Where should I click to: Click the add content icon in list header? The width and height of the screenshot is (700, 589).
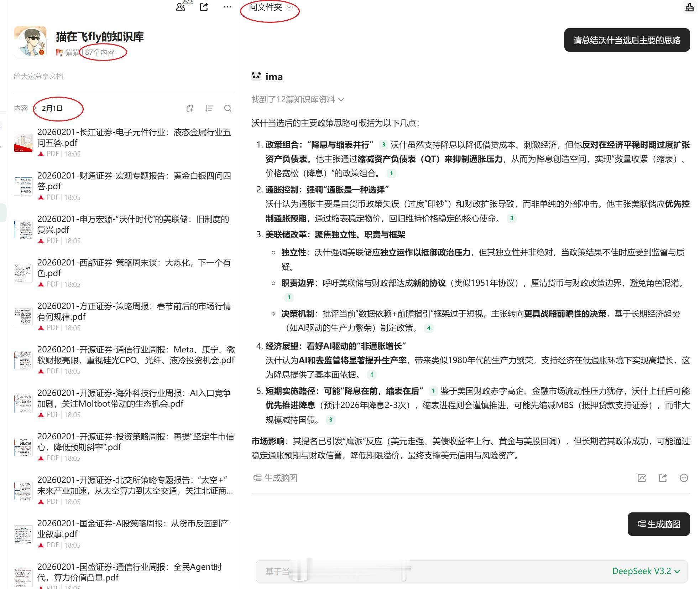190,108
